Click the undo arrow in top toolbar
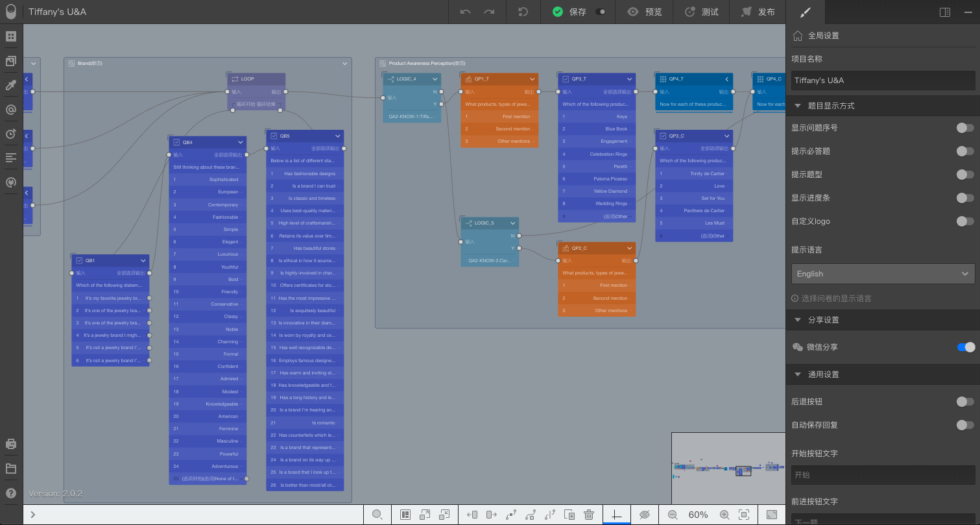Screen dimensions: 980x525 tap(465, 12)
